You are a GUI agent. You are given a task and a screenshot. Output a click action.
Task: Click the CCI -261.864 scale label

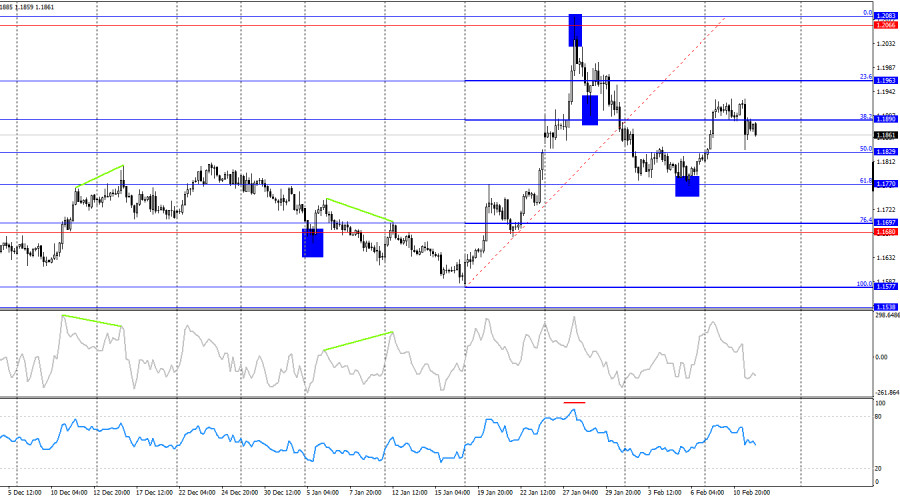pos(887,392)
